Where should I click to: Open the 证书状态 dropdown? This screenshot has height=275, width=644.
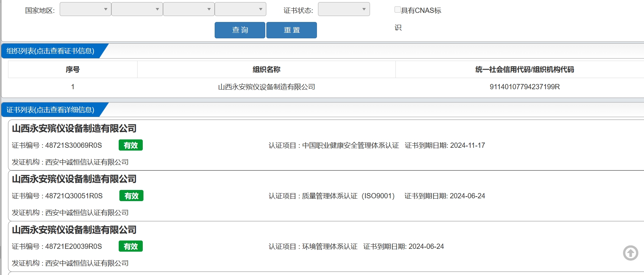click(344, 9)
